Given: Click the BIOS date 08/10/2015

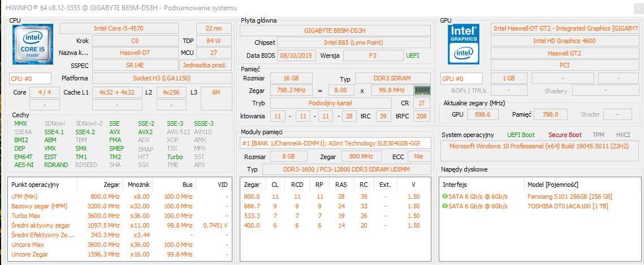Looking at the screenshot, I should pos(296,55).
